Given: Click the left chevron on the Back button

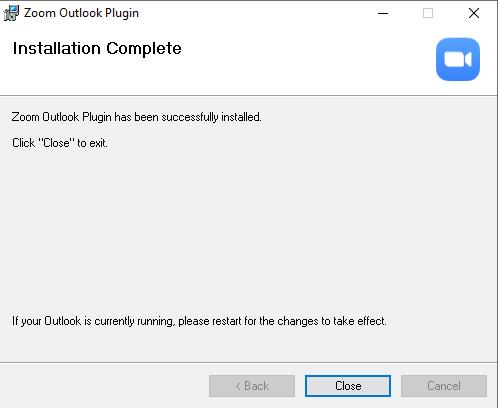Looking at the screenshot, I should [x=238, y=386].
